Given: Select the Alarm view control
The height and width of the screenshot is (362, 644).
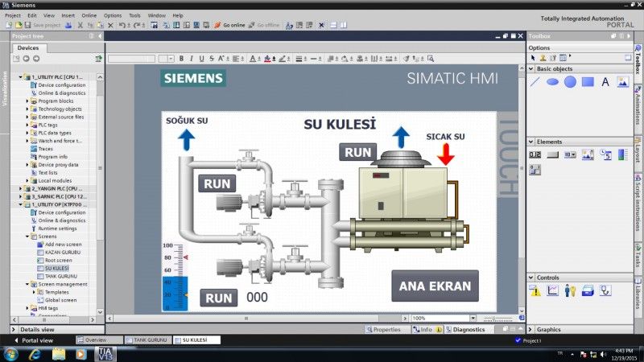Looking at the screenshot, I should pos(535,290).
